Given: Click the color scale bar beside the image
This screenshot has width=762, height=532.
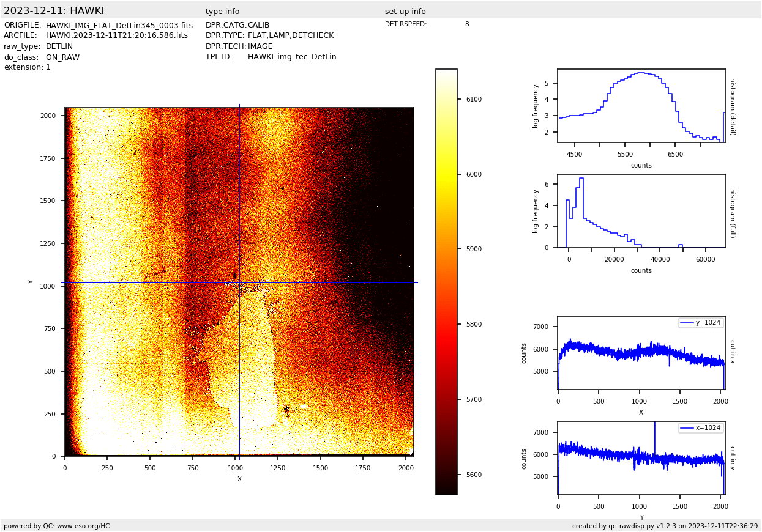Looking at the screenshot, I should coord(446,281).
